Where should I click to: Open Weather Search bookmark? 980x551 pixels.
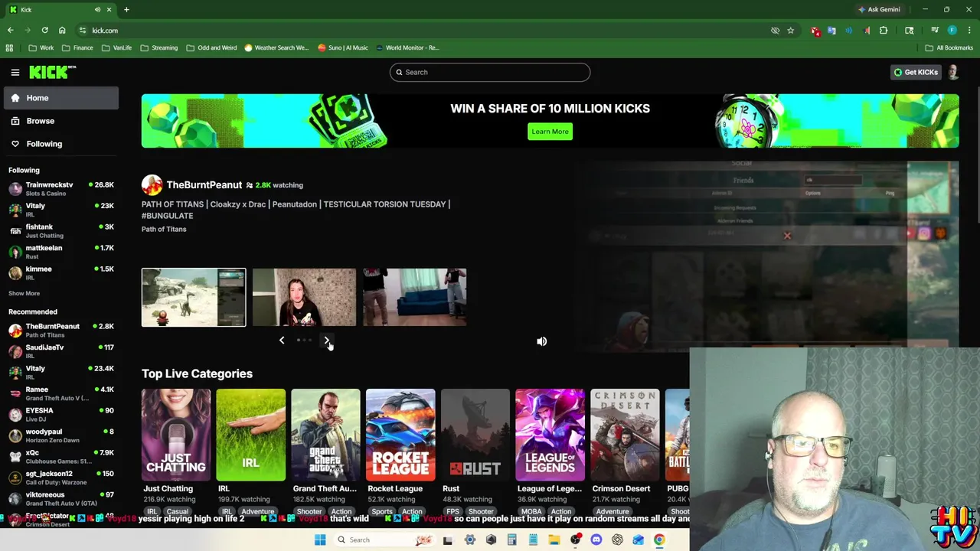tap(276, 47)
